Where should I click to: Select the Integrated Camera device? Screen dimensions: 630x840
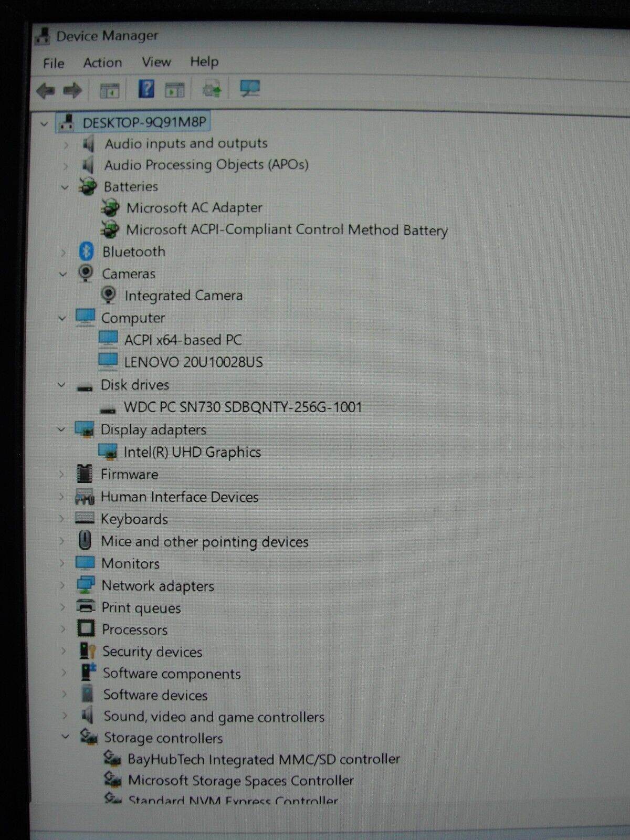point(183,296)
